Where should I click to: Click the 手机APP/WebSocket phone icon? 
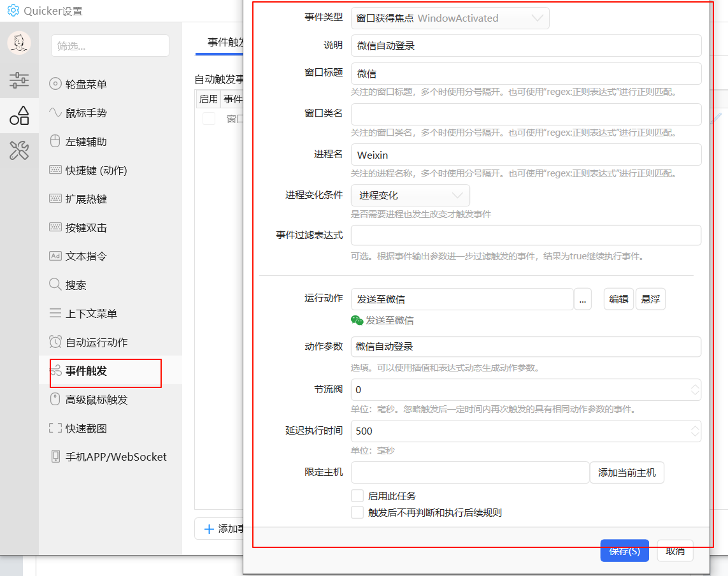point(55,457)
